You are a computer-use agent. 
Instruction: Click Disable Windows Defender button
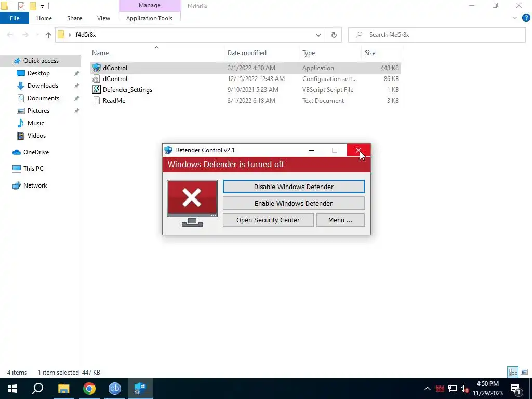(294, 187)
